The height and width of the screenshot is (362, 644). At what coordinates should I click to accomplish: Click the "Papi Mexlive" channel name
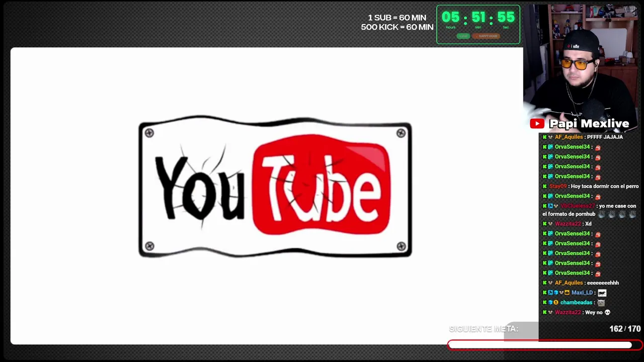point(589,124)
